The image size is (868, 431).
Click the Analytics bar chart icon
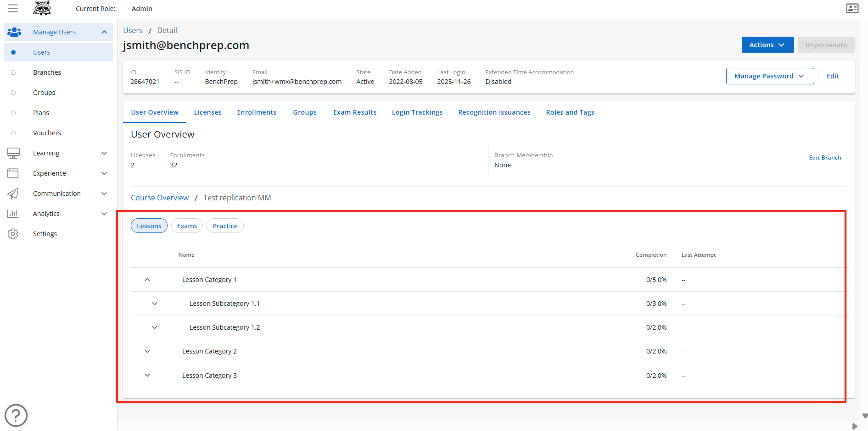click(x=13, y=214)
